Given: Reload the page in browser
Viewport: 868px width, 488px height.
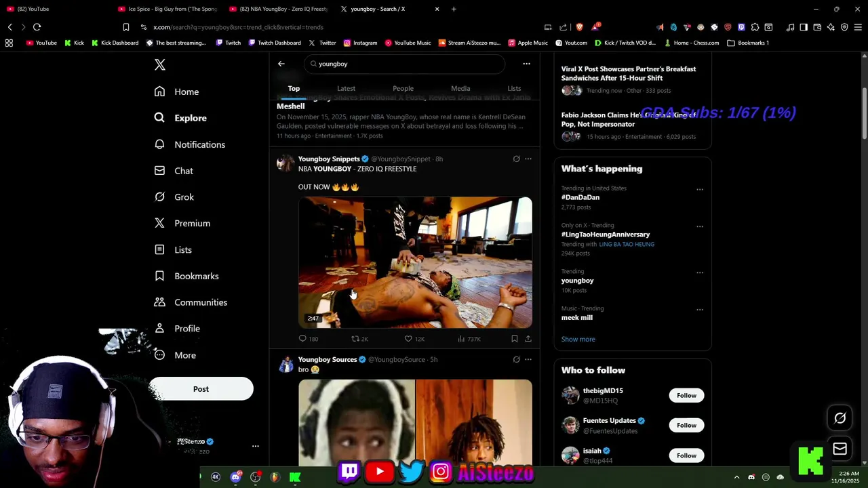Looking at the screenshot, I should 37,27.
